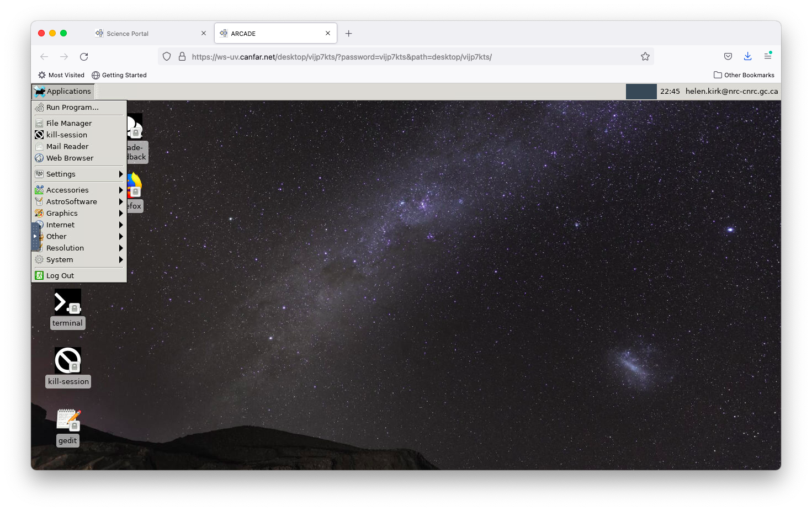Image resolution: width=812 pixels, height=511 pixels.
Task: Expand the Settings submenu
Action: tap(78, 174)
